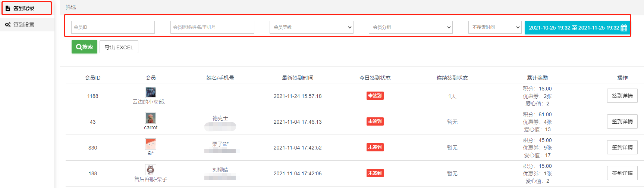Click the carrot member avatar
This screenshot has width=644, height=188.
point(151,118)
